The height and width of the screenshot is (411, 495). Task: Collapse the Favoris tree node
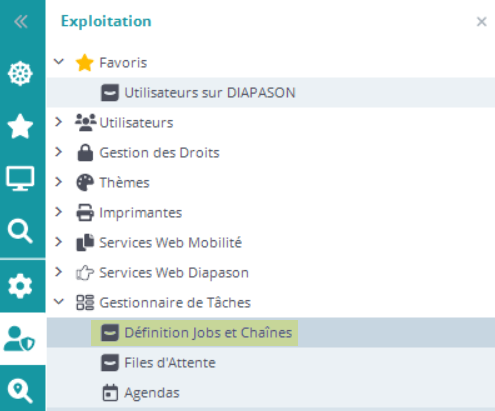pyautogui.click(x=59, y=62)
